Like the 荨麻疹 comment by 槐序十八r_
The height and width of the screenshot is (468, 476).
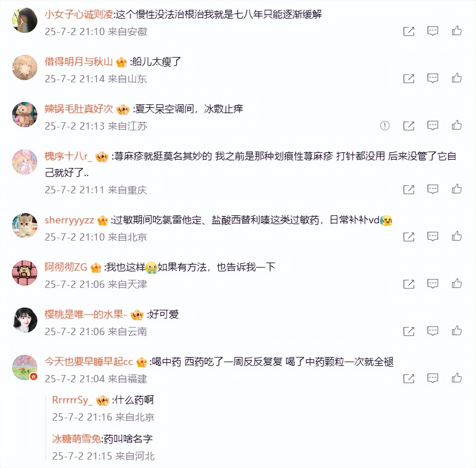(x=457, y=189)
